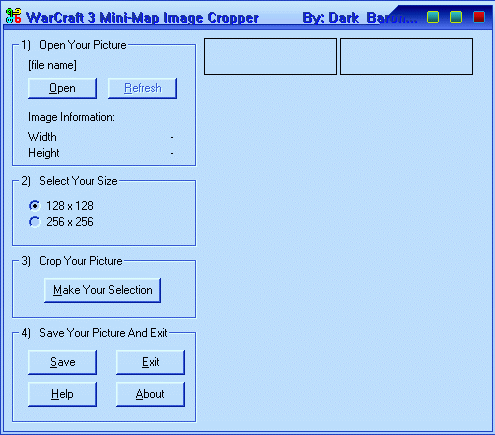Click the Exit button
This screenshot has width=495, height=435.
150,362
